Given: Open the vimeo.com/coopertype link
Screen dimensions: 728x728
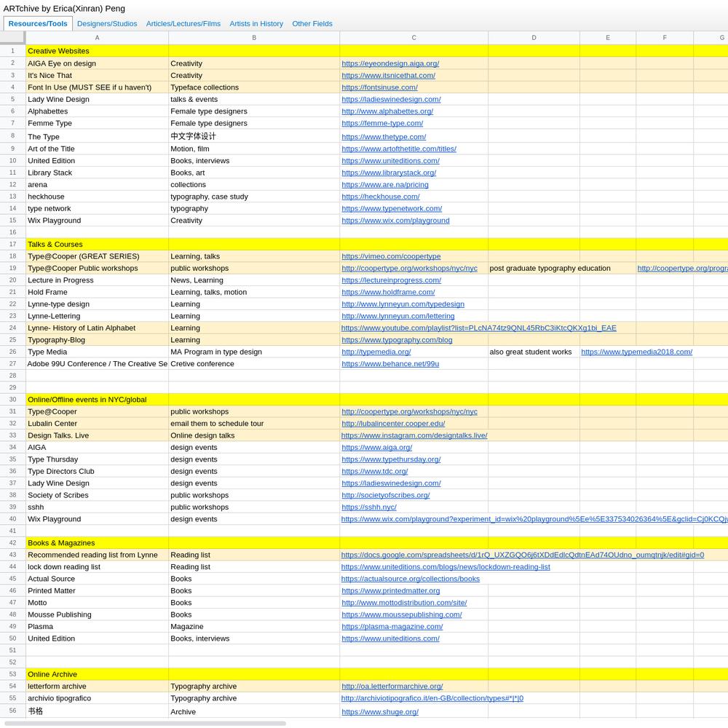Looking at the screenshot, I should pos(392,256).
